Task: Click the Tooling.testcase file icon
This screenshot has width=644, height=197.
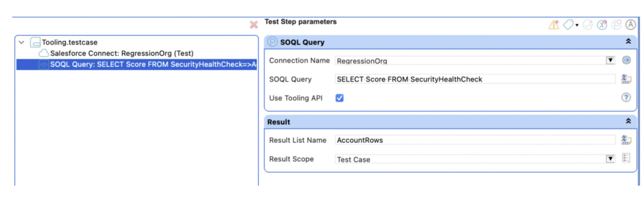Action: pos(35,42)
